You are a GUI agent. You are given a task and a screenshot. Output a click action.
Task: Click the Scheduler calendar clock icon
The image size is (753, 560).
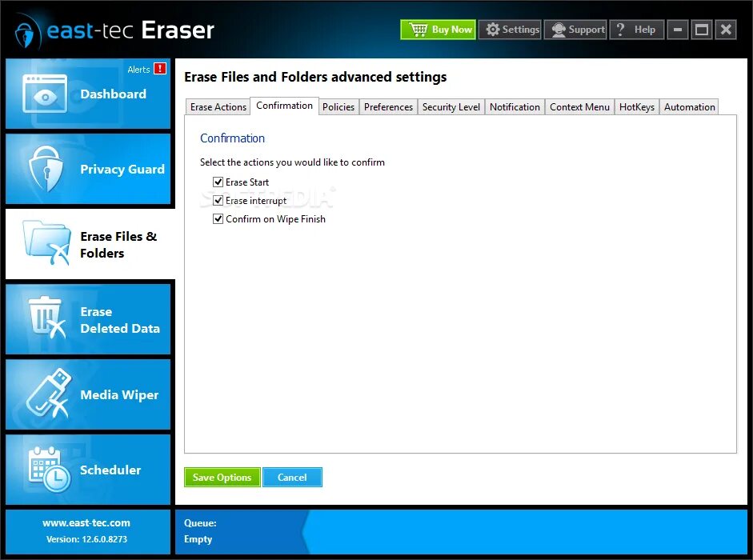[x=49, y=470]
